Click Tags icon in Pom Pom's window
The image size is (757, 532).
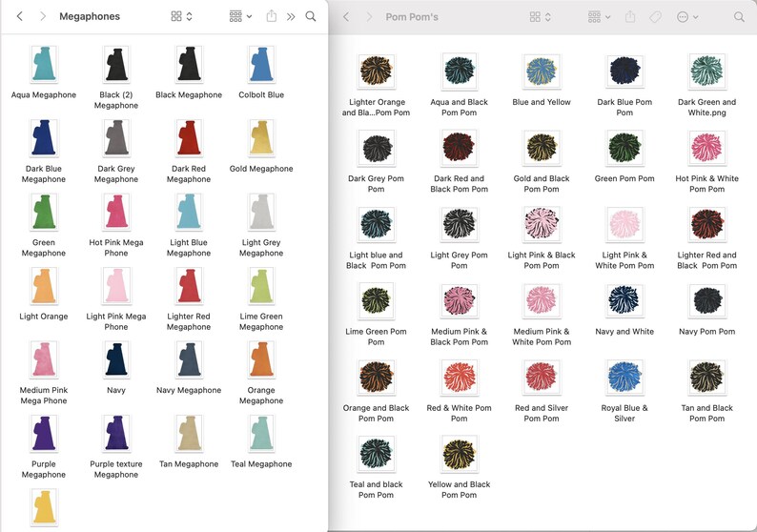click(655, 17)
